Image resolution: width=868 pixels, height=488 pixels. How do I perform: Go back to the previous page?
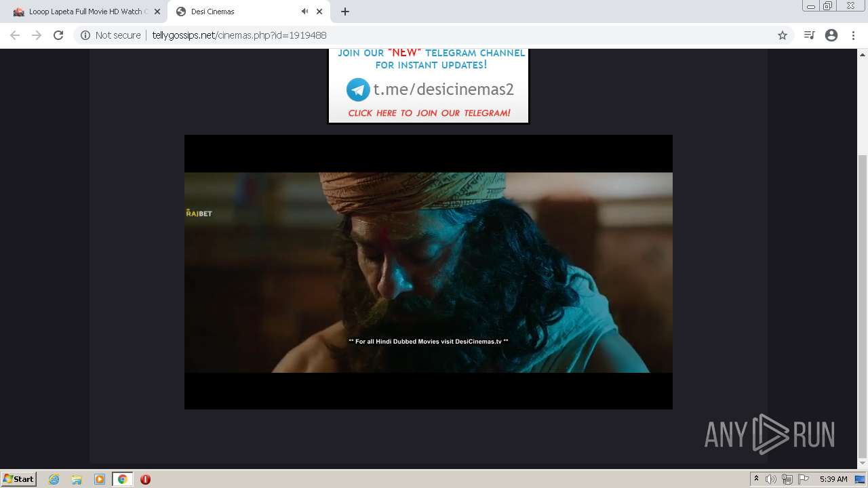click(15, 35)
